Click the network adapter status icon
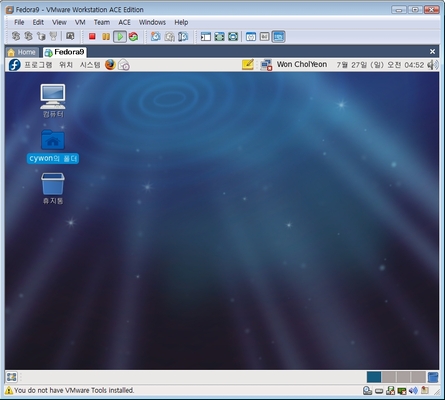The image size is (445, 400). tap(402, 390)
